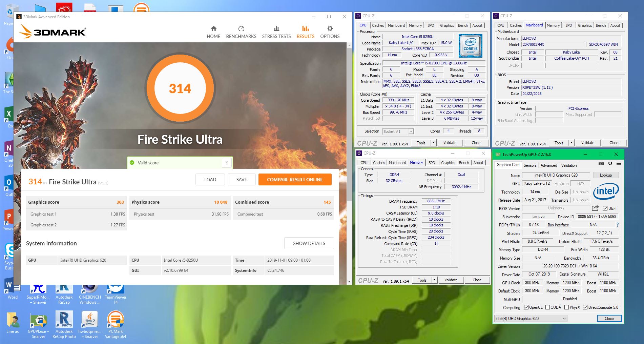
Task: Open the Intel UHD Graphics 620 GPU selector
Action: (x=531, y=319)
